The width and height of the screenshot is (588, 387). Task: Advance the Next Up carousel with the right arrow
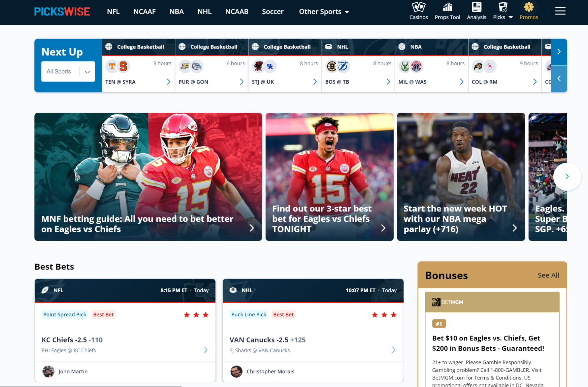click(559, 52)
